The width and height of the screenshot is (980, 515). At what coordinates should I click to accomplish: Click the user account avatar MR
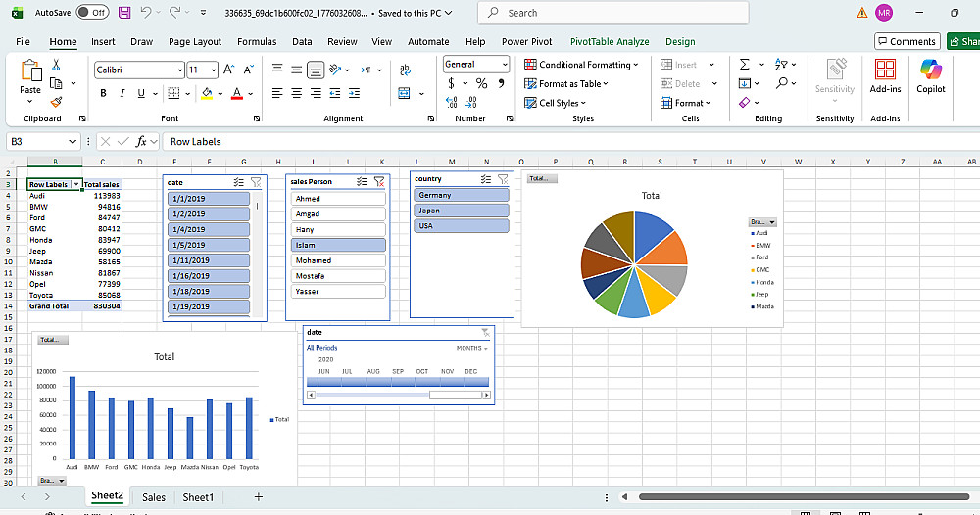coord(884,13)
